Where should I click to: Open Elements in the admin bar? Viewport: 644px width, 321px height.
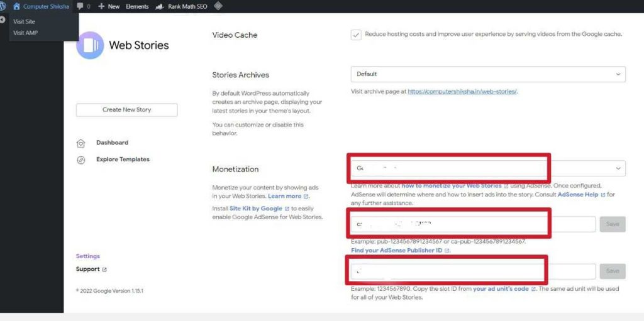(137, 6)
